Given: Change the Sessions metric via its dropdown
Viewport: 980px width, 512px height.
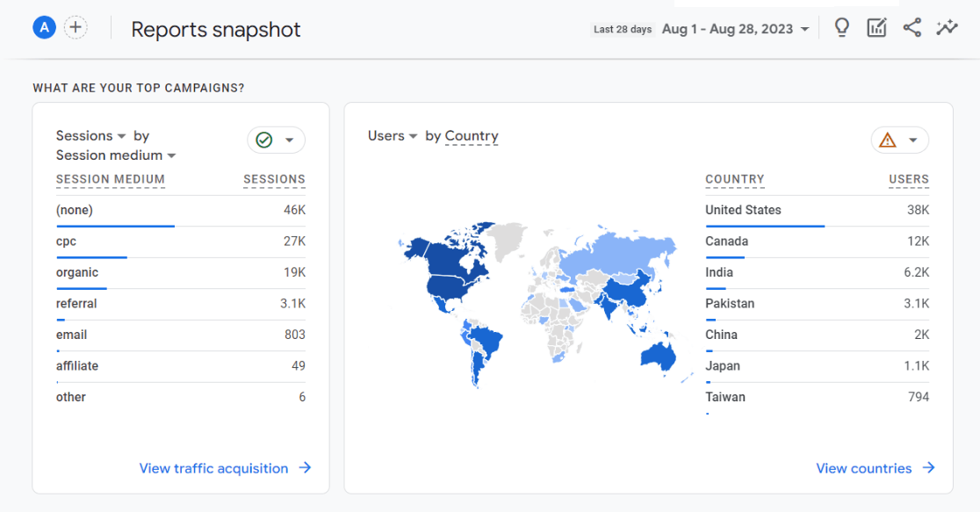Looking at the screenshot, I should tap(90, 135).
